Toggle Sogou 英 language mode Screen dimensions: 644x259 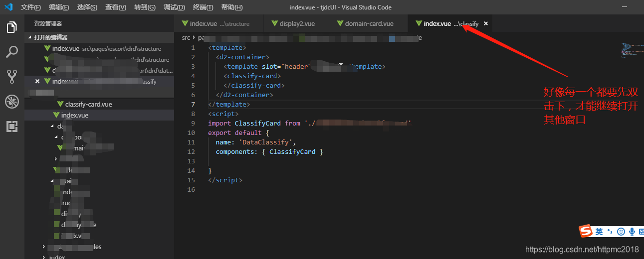point(599,232)
